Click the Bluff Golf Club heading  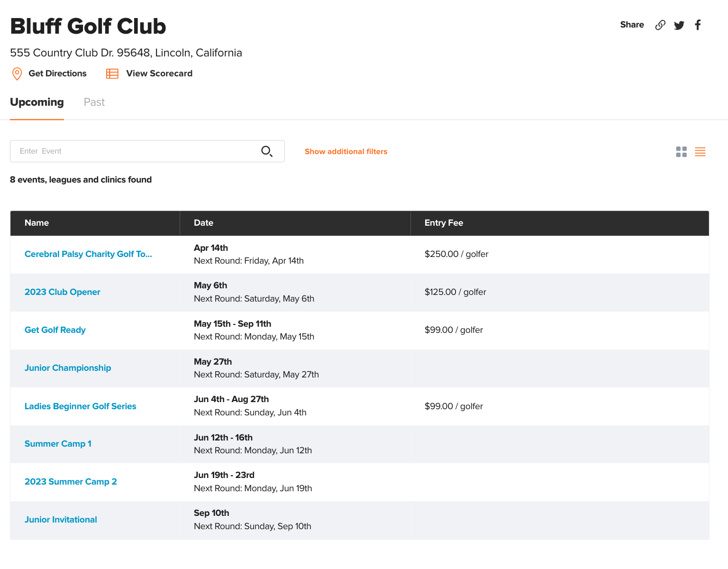click(88, 26)
